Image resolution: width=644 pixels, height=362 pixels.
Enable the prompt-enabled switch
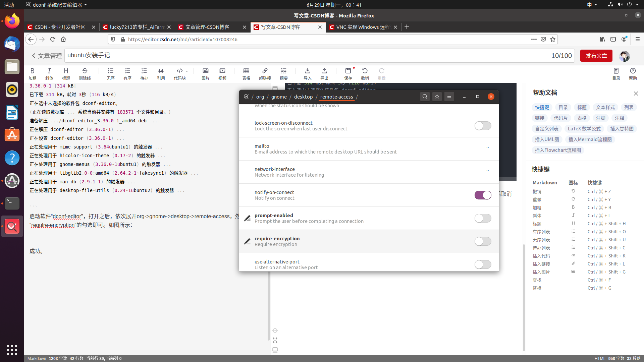coord(483,218)
